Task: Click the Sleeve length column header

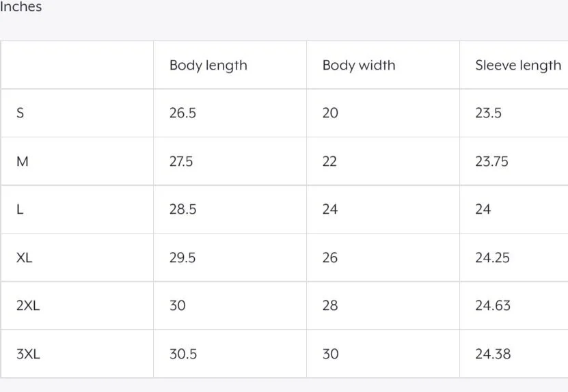Action: [x=517, y=66]
